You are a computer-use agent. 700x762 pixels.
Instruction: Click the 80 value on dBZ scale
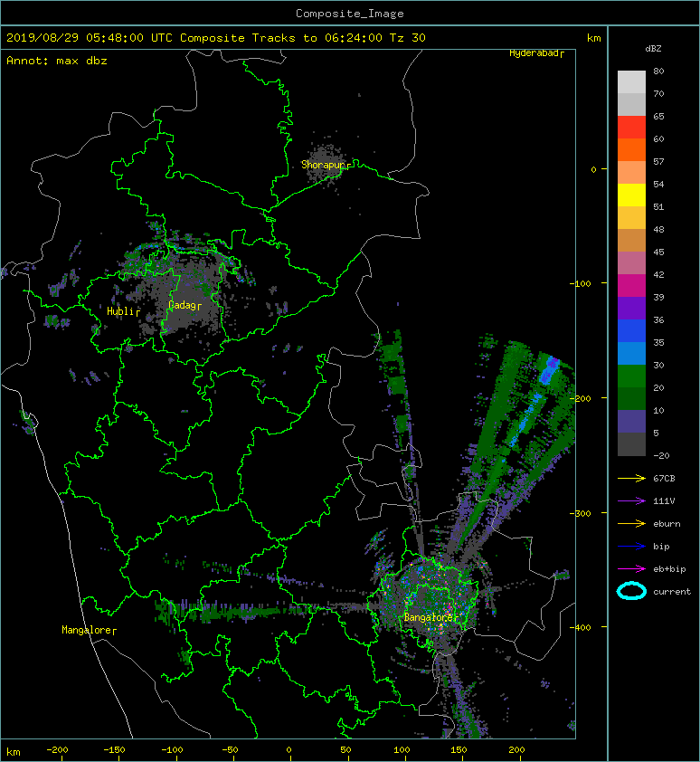point(658,71)
